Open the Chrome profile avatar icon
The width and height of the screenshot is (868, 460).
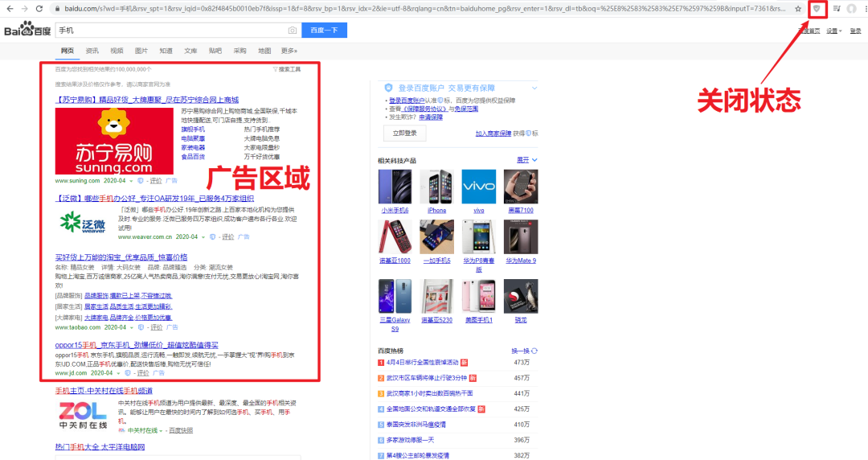pos(852,9)
